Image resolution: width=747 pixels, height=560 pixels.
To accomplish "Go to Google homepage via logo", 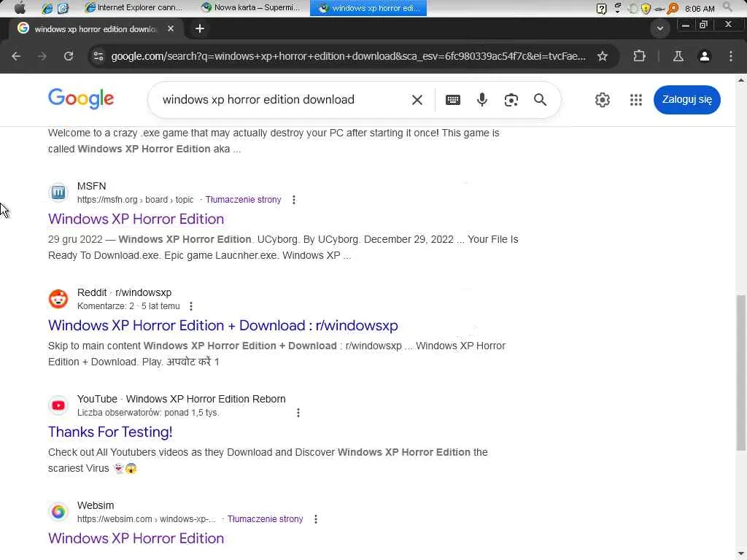I will click(x=81, y=98).
